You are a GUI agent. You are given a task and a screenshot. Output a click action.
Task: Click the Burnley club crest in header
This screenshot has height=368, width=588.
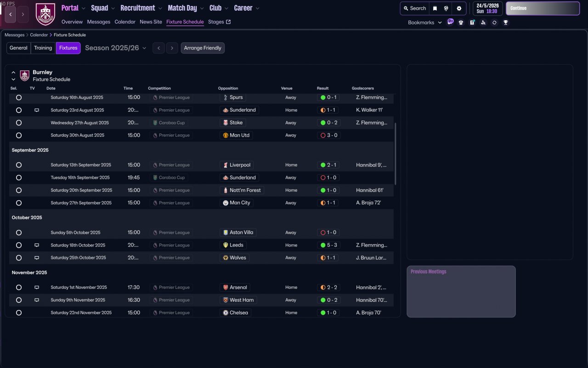(x=45, y=14)
